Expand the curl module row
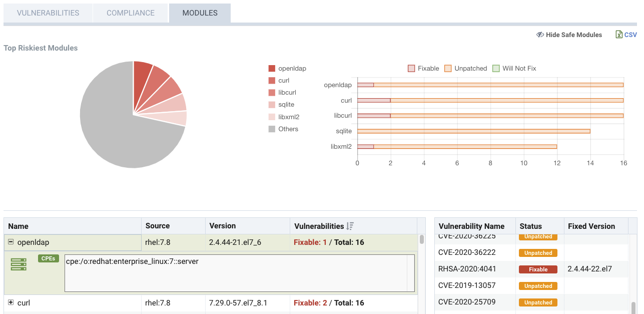Image resolution: width=644 pixels, height=314 pixels. tap(11, 303)
